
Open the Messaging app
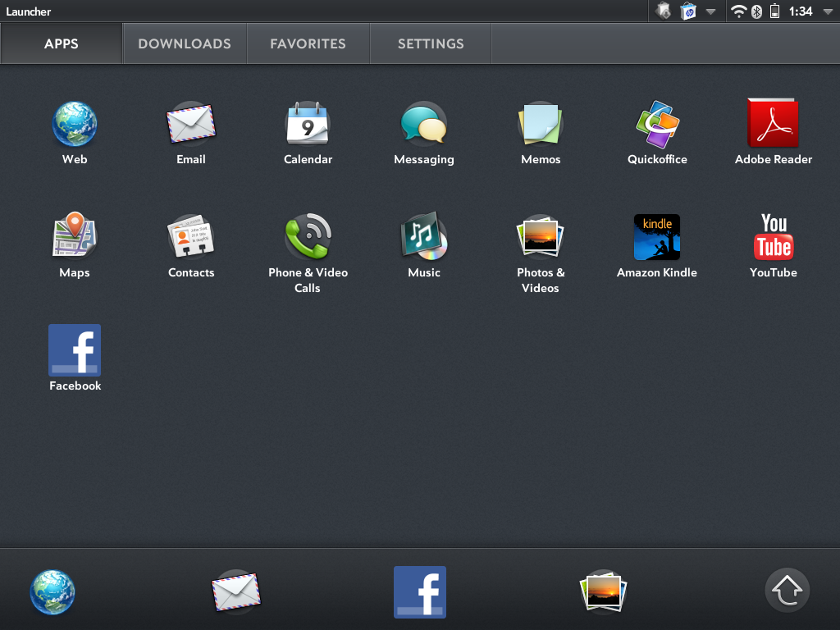424,124
